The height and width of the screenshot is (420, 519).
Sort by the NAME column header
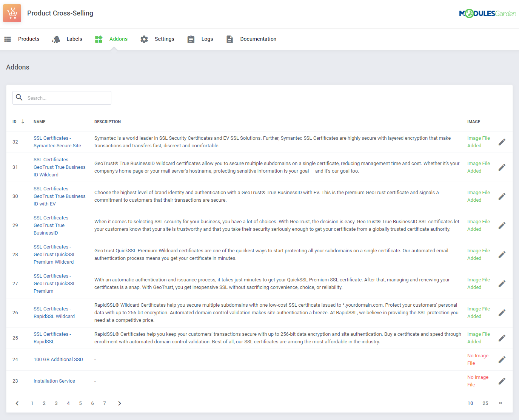[x=40, y=122]
